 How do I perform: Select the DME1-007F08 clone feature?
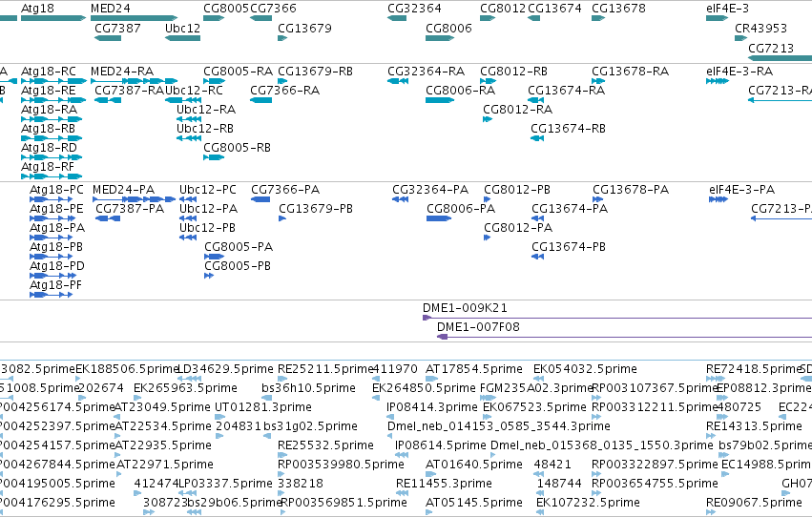point(625,337)
